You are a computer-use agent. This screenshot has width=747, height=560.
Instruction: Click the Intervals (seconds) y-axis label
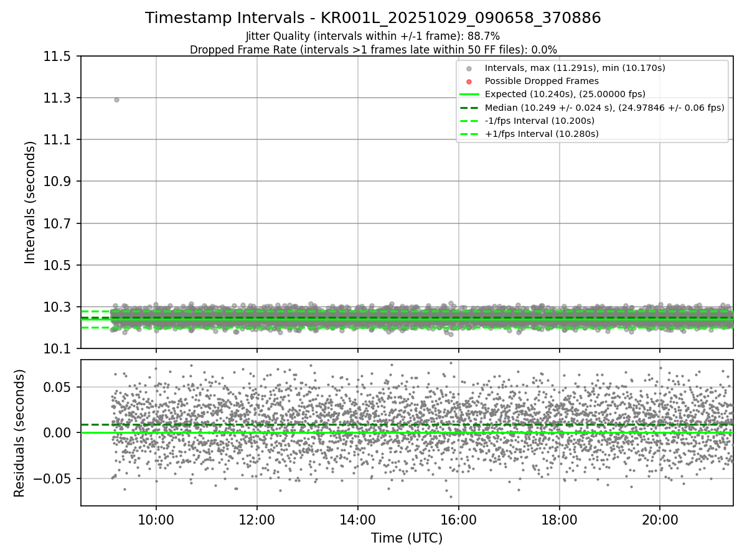tap(31, 202)
